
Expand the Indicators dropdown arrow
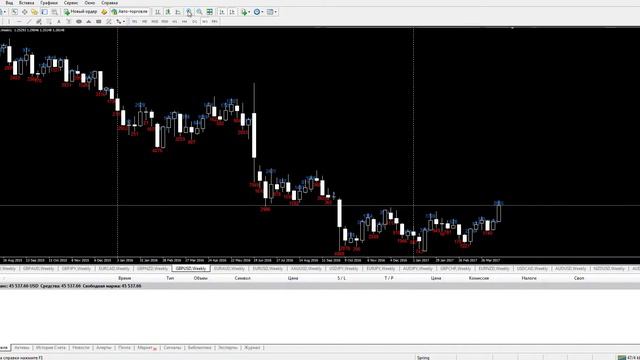[x=249, y=12]
